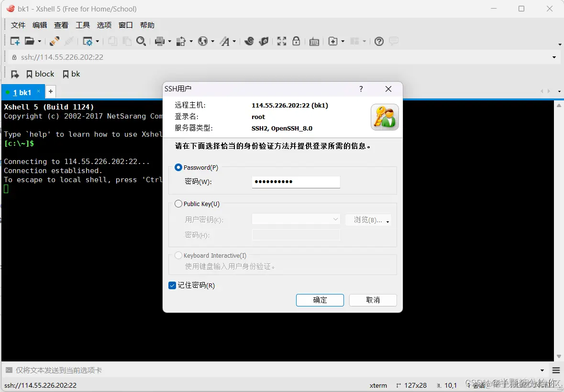Screen dimensions: 564x392
Task: Expand the Print dropdown arrow
Action: [x=169, y=42]
